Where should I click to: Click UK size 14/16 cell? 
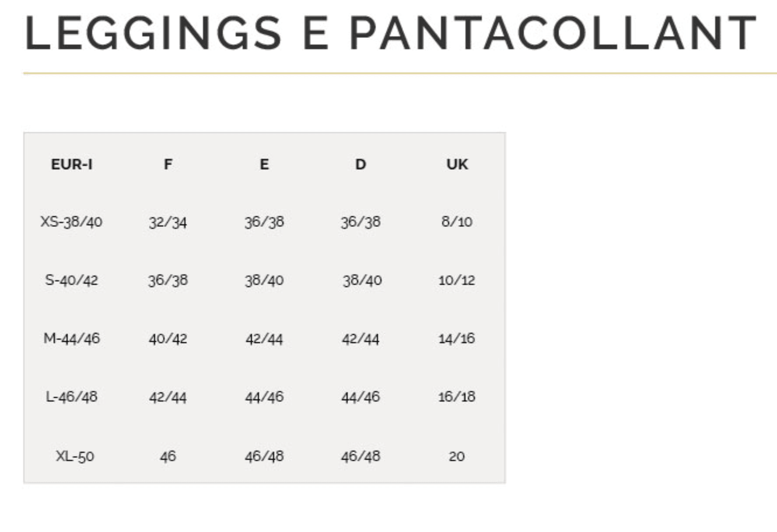tap(457, 338)
